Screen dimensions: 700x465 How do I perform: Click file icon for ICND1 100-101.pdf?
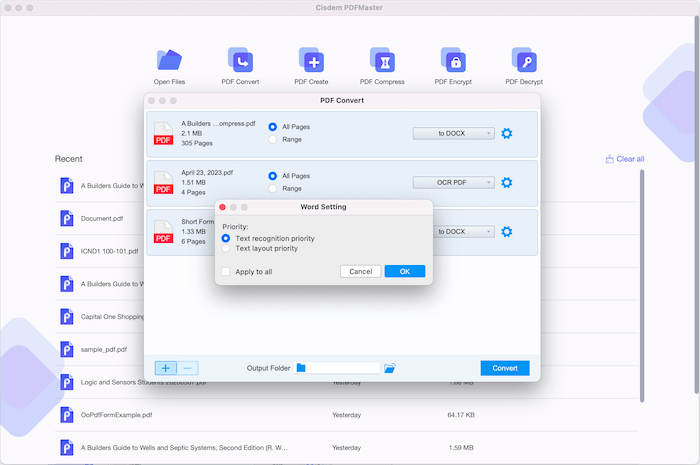tap(67, 251)
